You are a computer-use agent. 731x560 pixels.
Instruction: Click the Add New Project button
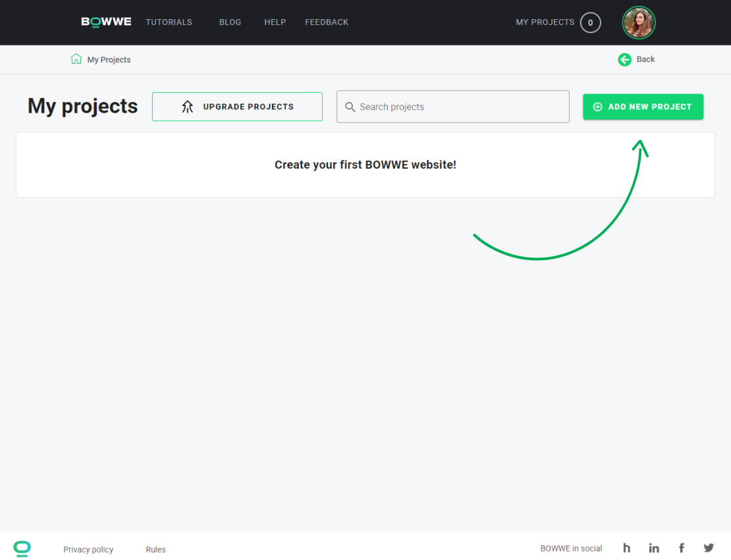point(643,107)
